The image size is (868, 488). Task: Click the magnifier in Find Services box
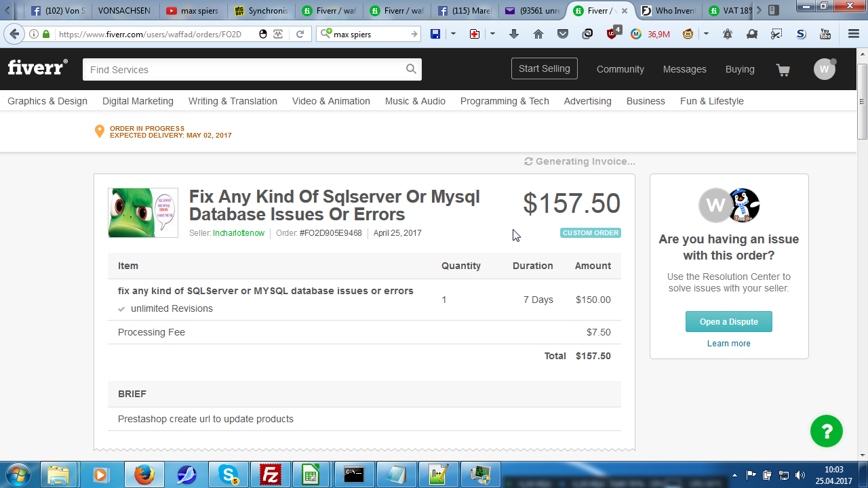411,69
